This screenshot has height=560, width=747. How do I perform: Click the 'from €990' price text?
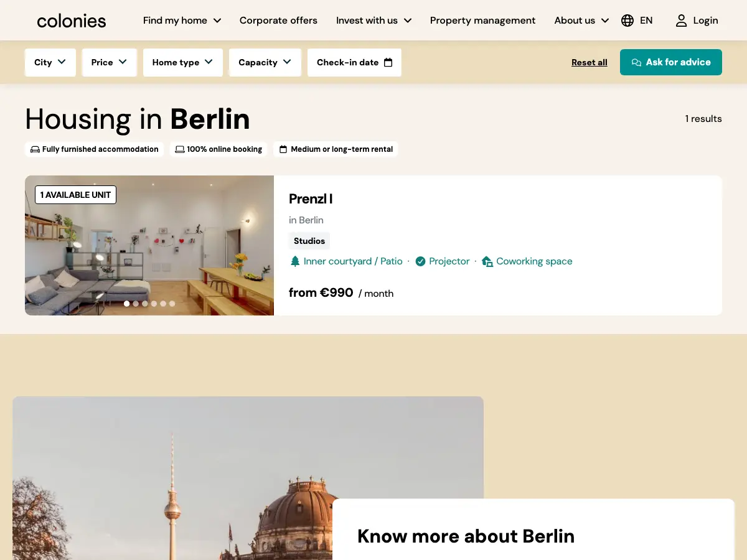(x=321, y=292)
